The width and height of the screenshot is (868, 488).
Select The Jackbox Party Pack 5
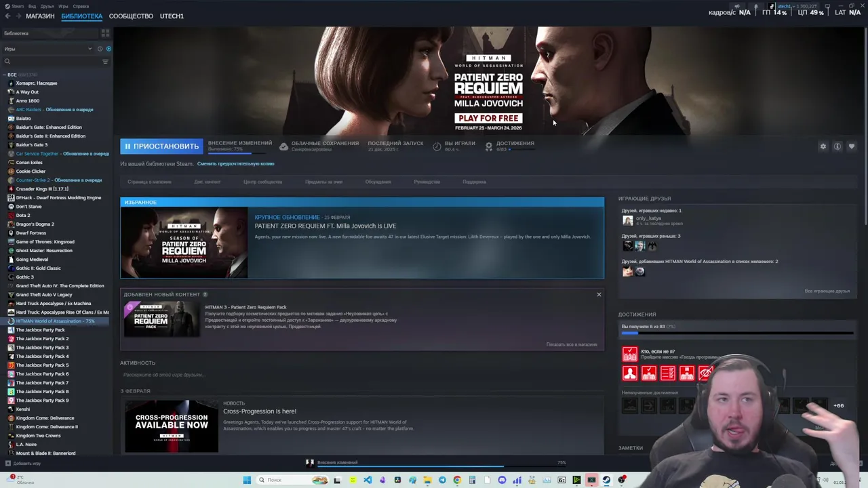42,365
